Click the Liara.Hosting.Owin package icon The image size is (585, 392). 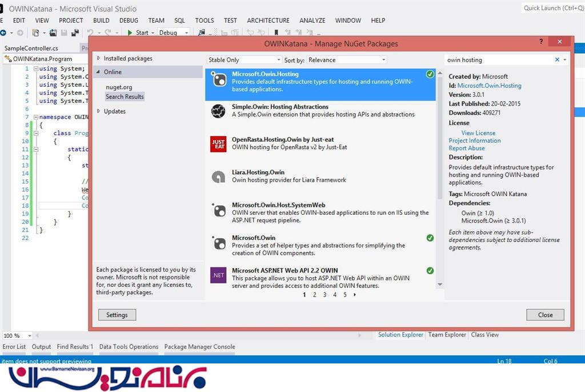(218, 177)
